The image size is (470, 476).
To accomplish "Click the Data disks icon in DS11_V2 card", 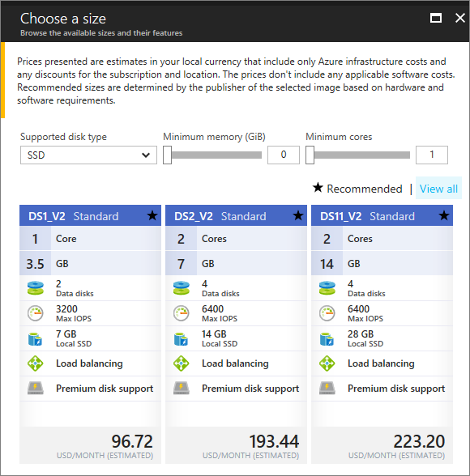I will [x=327, y=288].
